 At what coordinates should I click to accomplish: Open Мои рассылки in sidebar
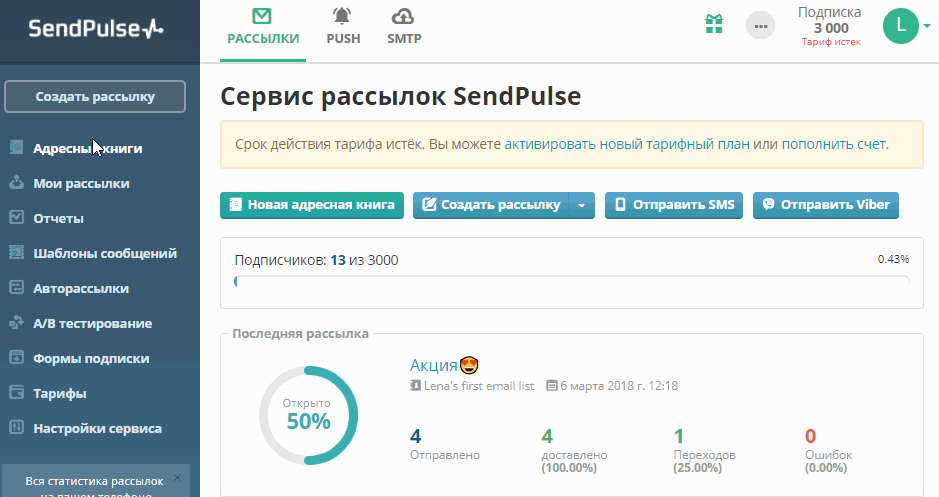coord(81,183)
